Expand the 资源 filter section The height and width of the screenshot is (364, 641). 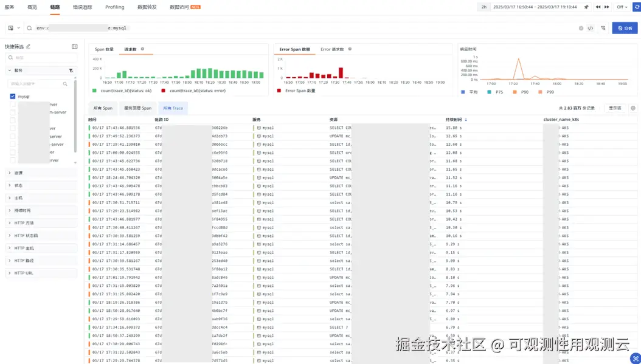coord(41,173)
